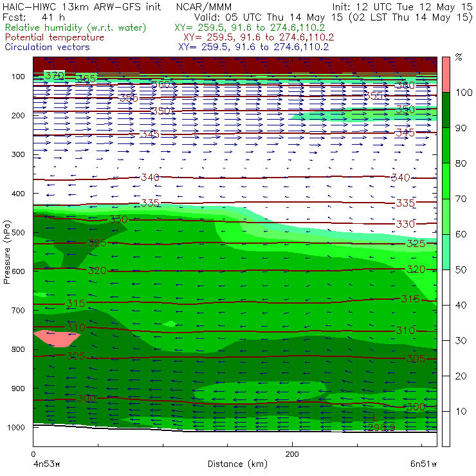Click the '50' colorbar label
Image resolution: width=476 pixels, height=476 pixels.
click(461, 270)
